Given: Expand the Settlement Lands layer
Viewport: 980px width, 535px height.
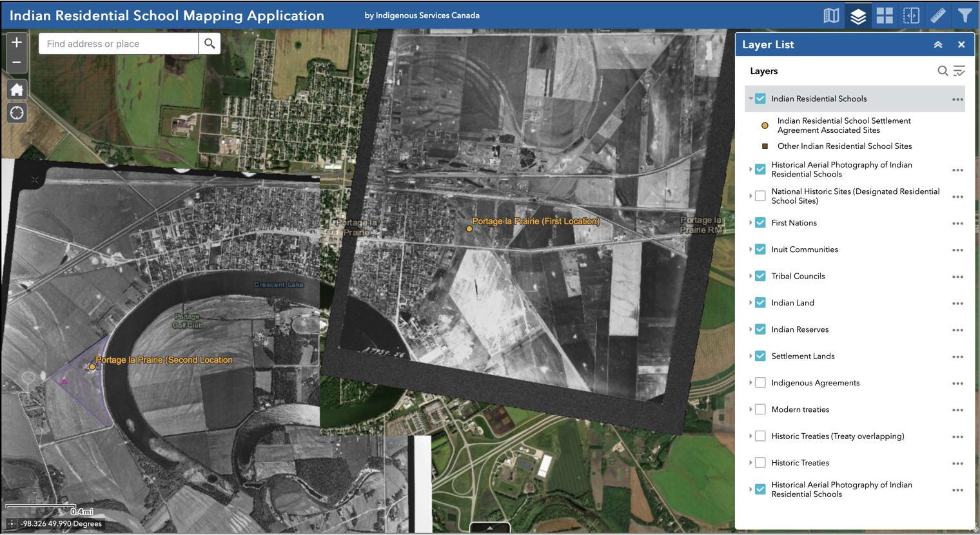Looking at the screenshot, I should (x=750, y=356).
